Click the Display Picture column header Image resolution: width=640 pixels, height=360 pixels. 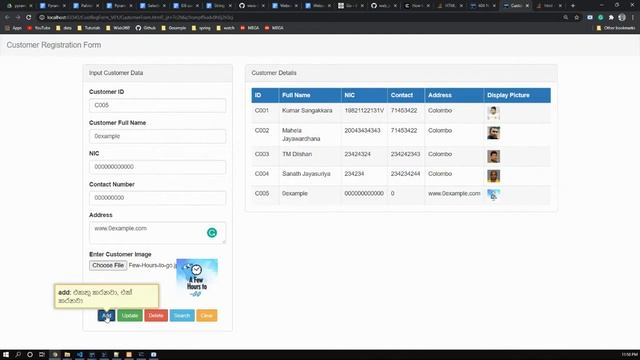517,95
